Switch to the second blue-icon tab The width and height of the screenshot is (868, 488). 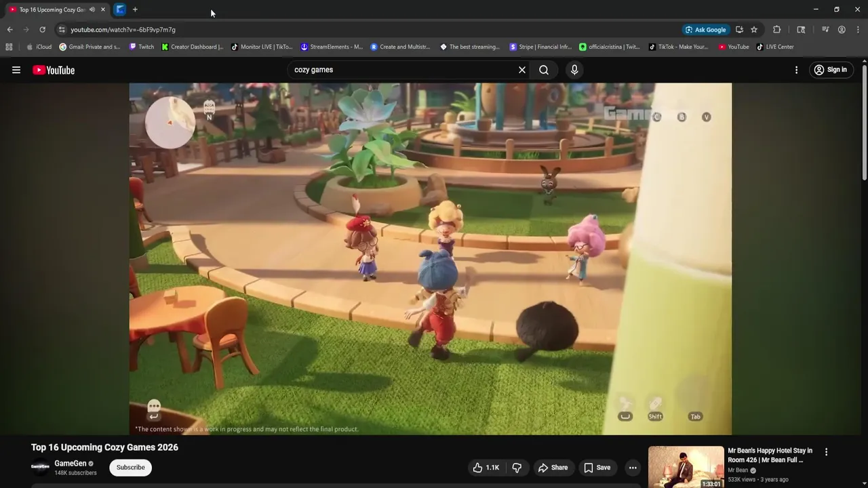click(120, 9)
